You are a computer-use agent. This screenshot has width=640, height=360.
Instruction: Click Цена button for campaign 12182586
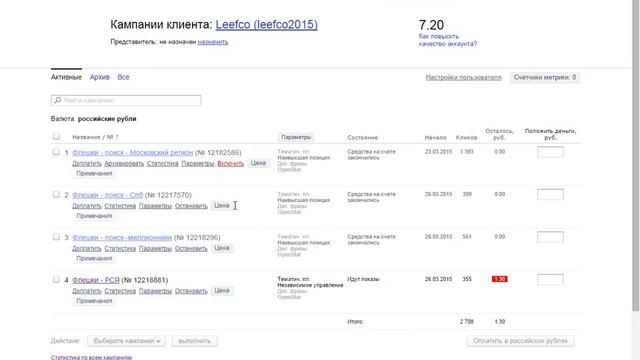258,163
